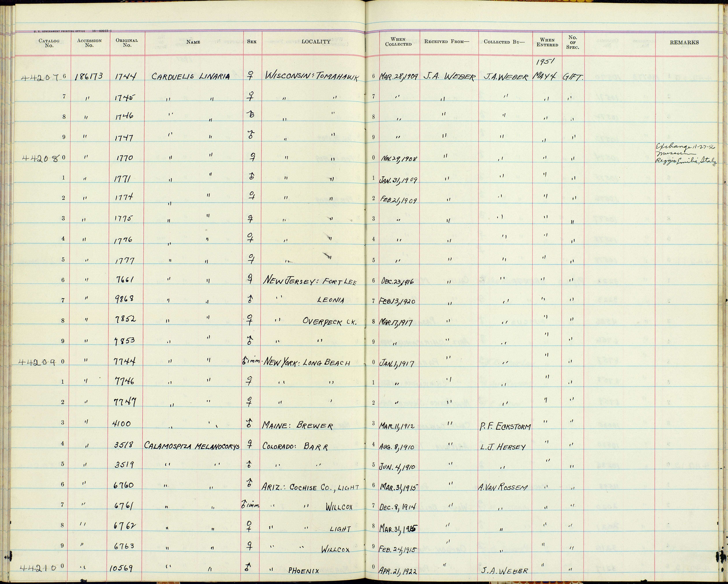Click the 'Original No.' column header
Image resolution: width=728 pixels, height=584 pixels.
(127, 43)
